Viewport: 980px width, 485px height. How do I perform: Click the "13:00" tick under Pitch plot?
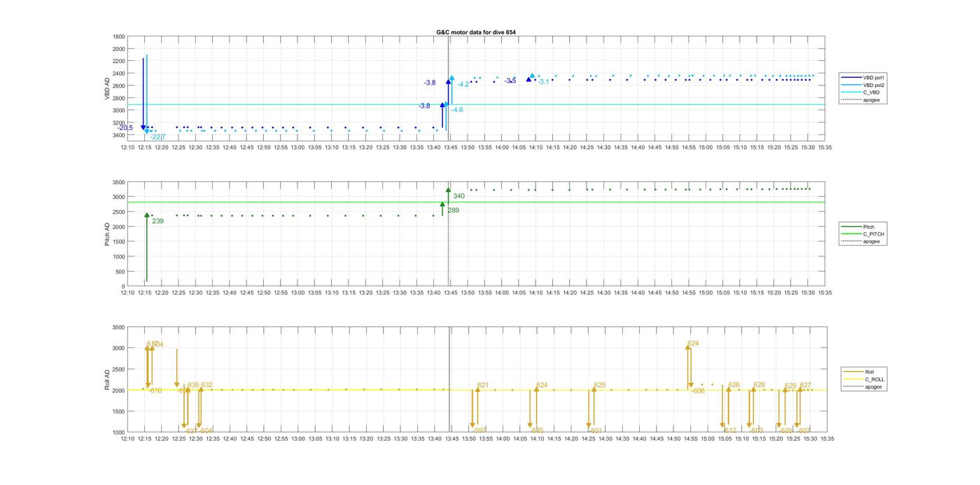point(297,293)
